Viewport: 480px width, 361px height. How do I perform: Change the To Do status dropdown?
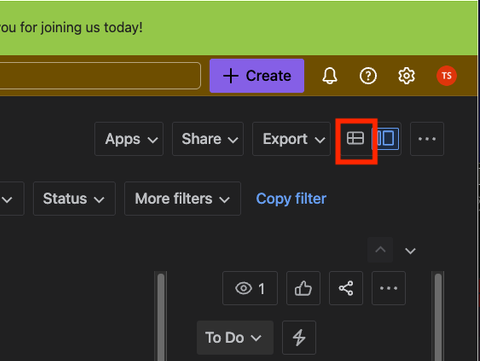(235, 338)
